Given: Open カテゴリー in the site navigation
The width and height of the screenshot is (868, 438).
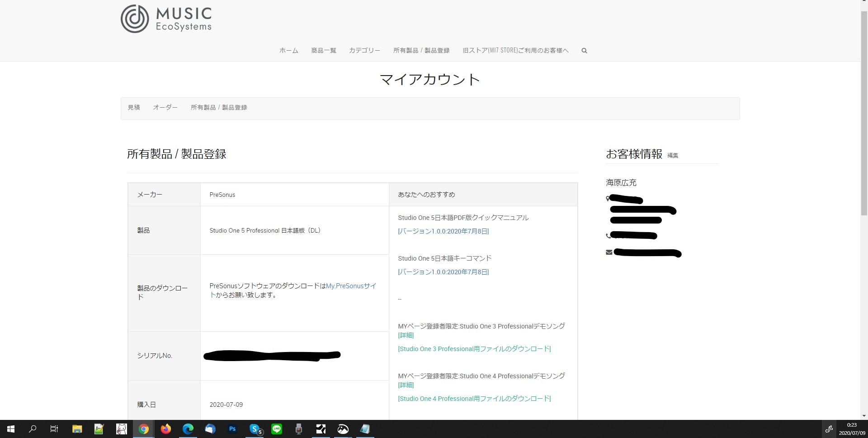Looking at the screenshot, I should click(365, 51).
